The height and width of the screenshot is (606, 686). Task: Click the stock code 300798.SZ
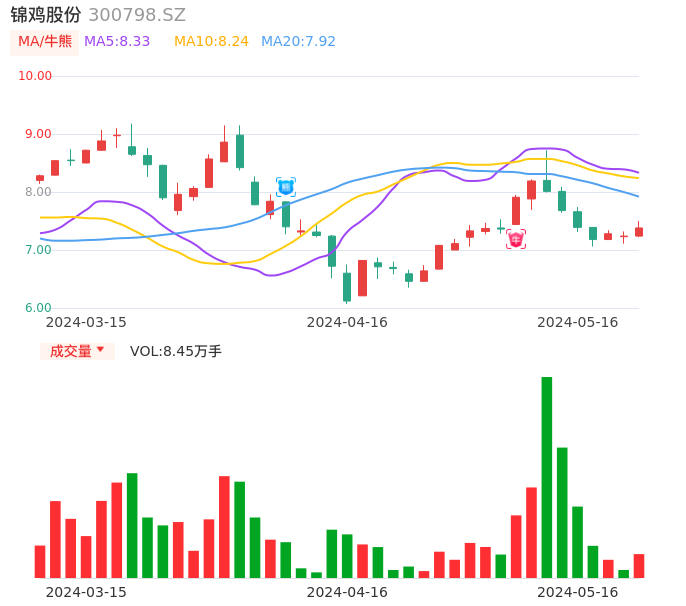pyautogui.click(x=137, y=15)
